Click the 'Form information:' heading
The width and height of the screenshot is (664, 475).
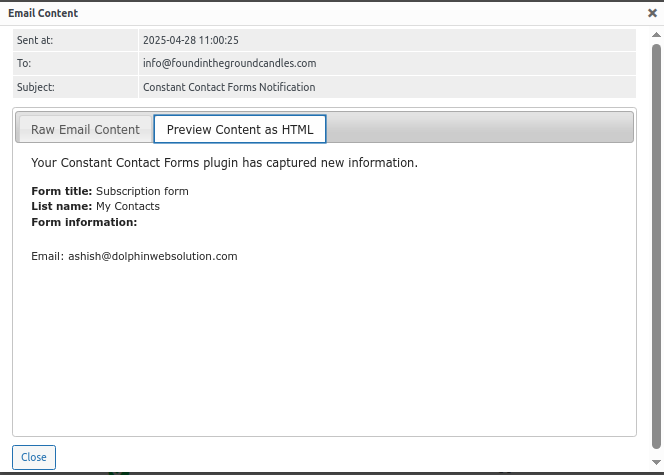(x=84, y=222)
